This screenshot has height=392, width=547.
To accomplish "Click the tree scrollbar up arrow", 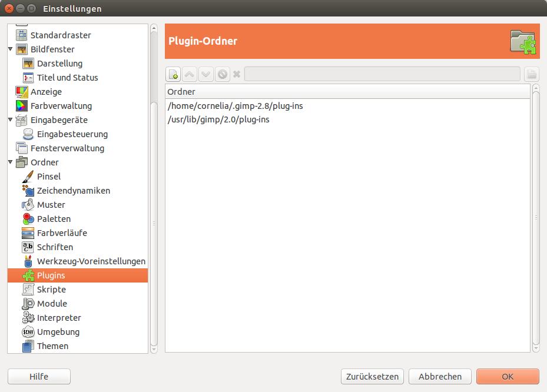I will tap(154, 28).
